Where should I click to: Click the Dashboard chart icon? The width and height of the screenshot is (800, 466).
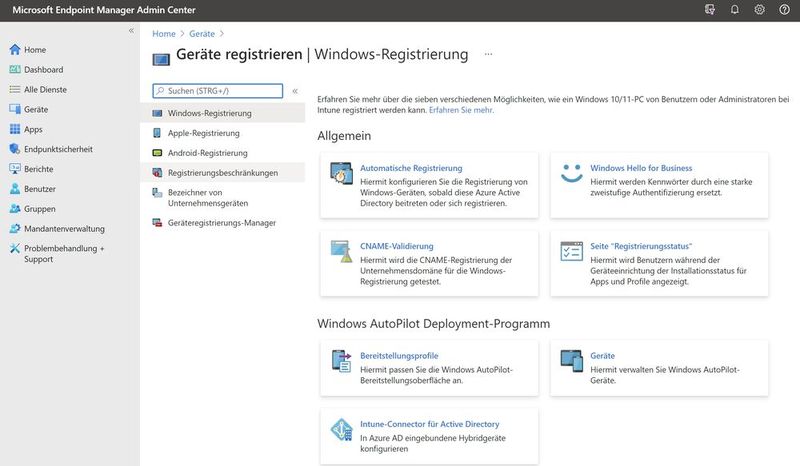15,69
